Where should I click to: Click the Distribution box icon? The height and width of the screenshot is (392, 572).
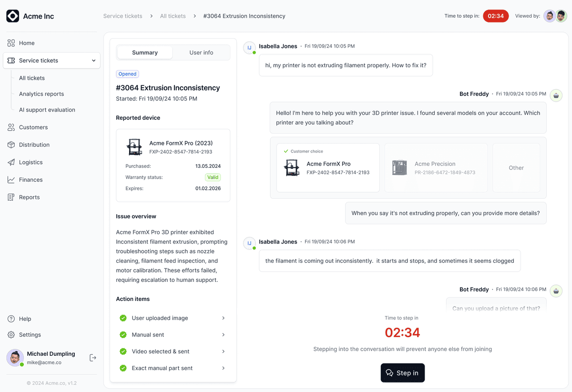11,144
